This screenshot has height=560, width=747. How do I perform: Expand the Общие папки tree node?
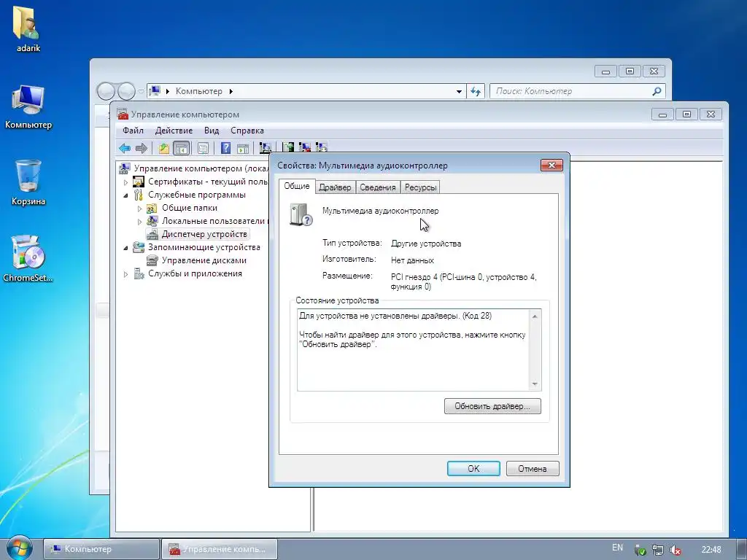(139, 209)
